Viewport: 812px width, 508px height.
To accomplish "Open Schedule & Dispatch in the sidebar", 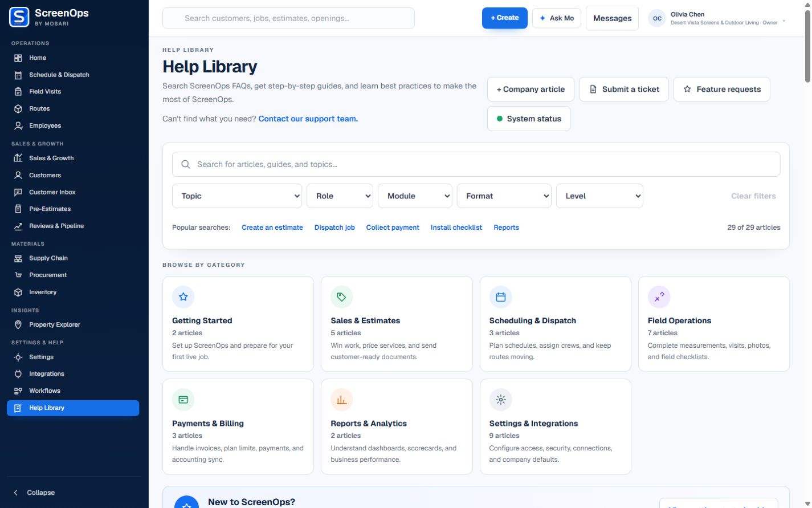I will 73,75.
